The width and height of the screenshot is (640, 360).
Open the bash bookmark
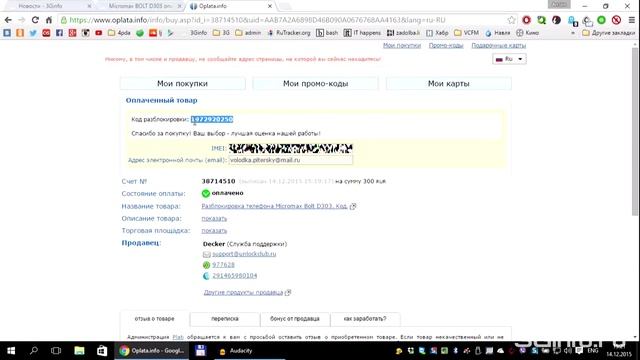[x=327, y=33]
